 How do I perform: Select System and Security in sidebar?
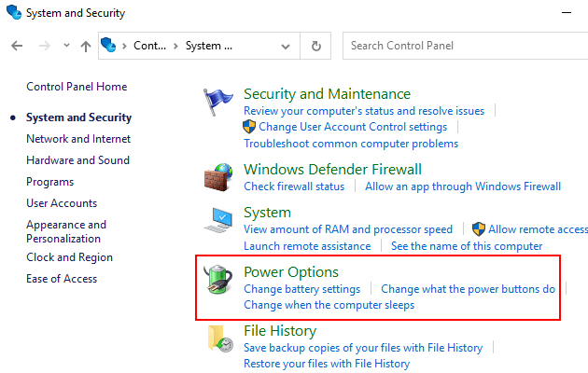point(78,117)
